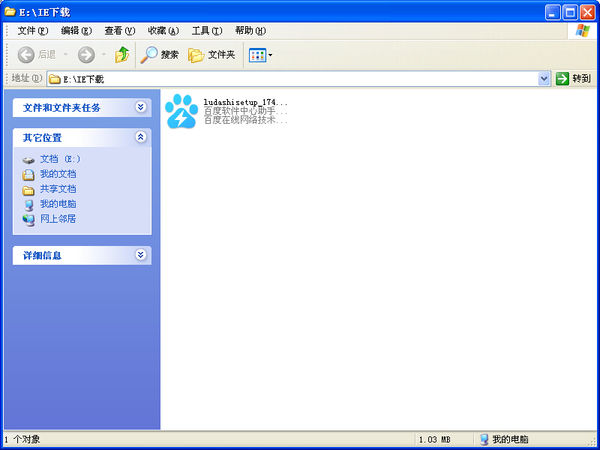Click the 百度在线网络技术... company text
This screenshot has width=600, height=450.
[x=245, y=120]
